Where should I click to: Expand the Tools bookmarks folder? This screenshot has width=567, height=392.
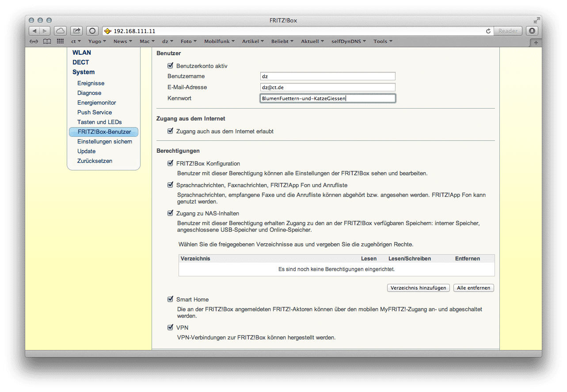(x=383, y=41)
